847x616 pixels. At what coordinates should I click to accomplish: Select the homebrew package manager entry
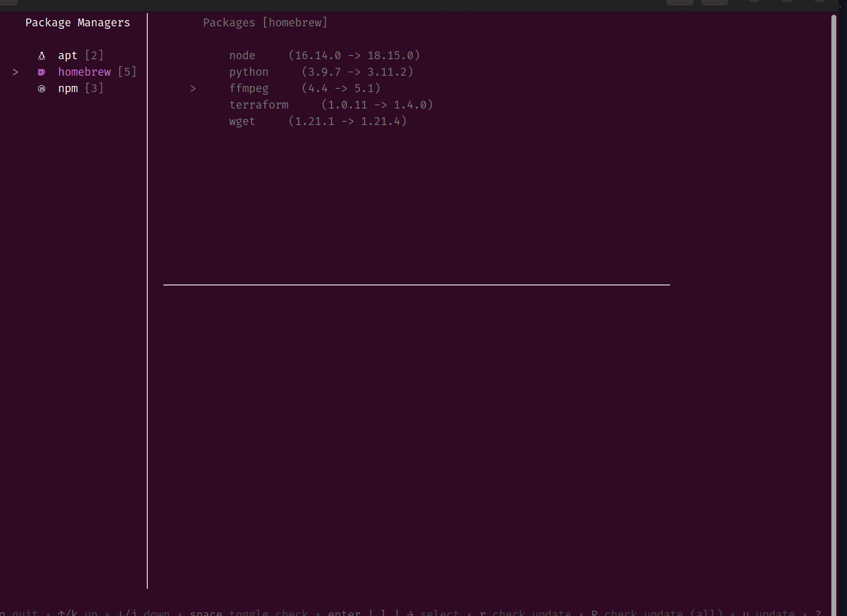click(x=84, y=72)
